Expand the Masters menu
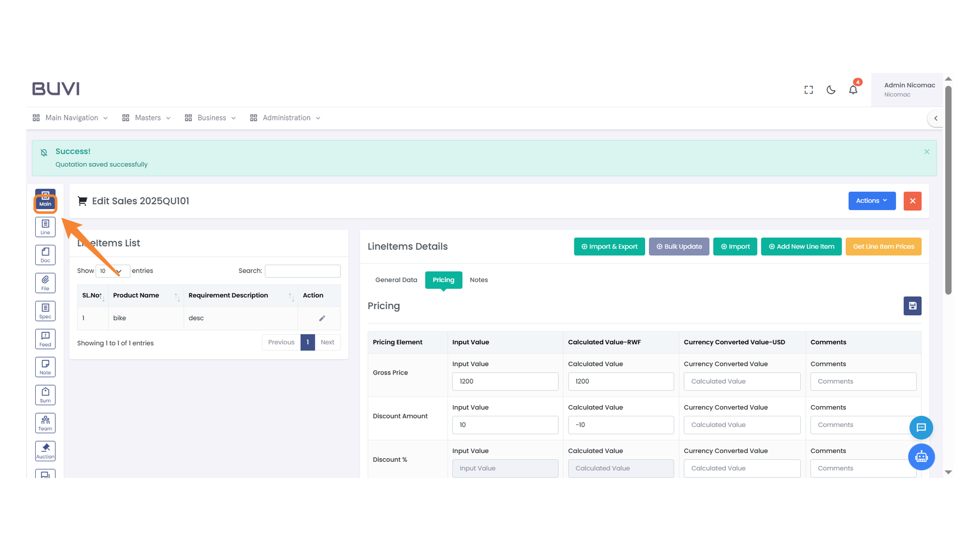980x551 pixels. click(147, 118)
